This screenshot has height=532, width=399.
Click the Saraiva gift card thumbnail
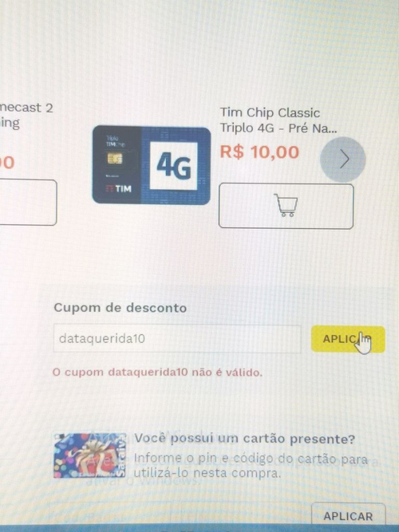[x=90, y=455]
